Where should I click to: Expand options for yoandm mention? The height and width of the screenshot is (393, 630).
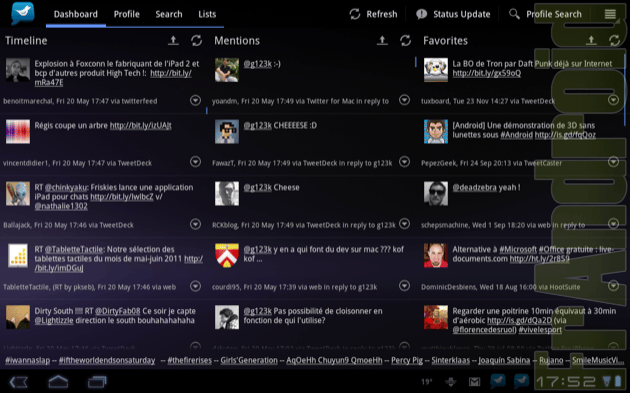(405, 100)
